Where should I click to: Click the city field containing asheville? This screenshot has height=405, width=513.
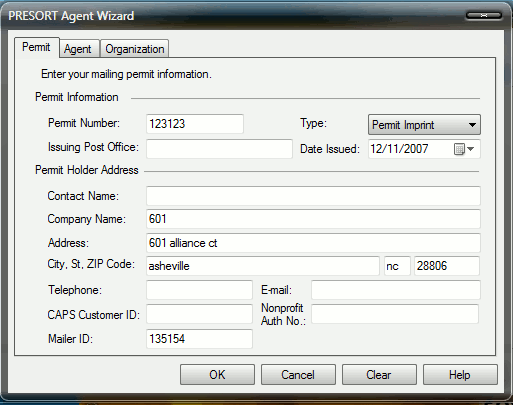tap(262, 266)
